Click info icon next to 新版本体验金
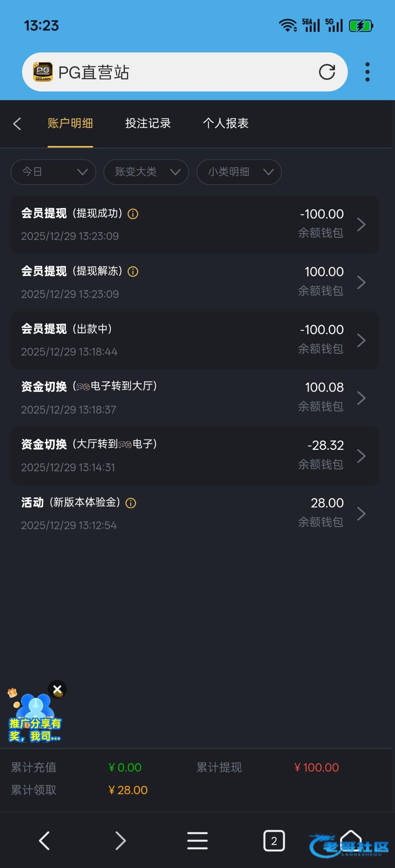This screenshot has width=395, height=868. tap(131, 503)
